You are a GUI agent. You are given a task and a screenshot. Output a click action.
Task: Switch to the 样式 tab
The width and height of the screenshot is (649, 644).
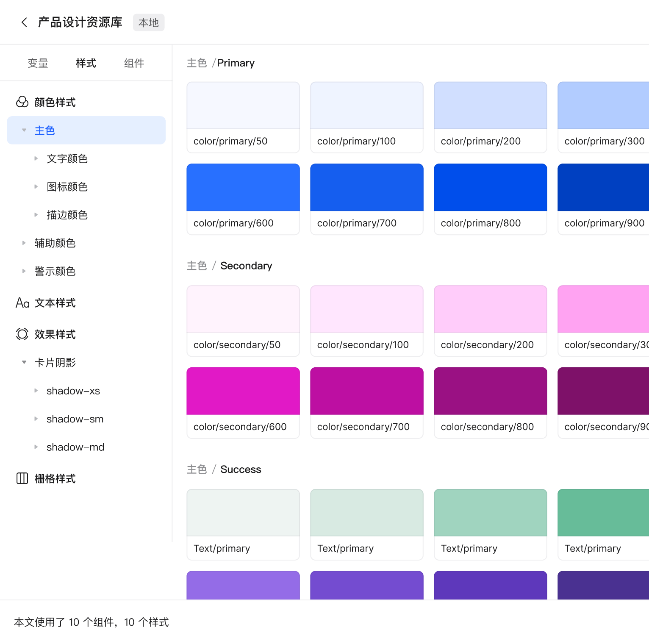click(86, 63)
